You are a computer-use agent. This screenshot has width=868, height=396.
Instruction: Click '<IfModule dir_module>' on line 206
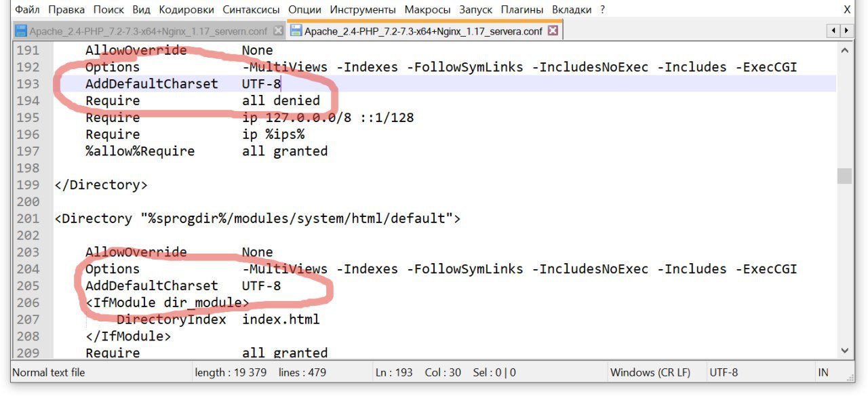point(167,302)
